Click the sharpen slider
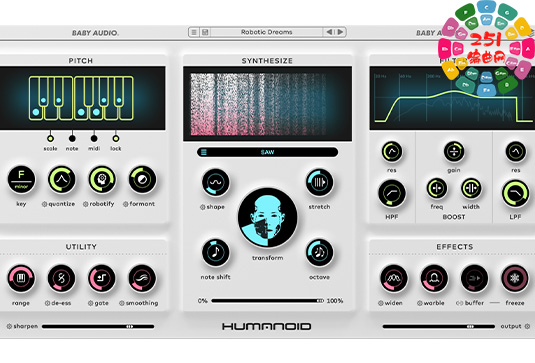Screen dimensions: 535x363 coord(98,326)
